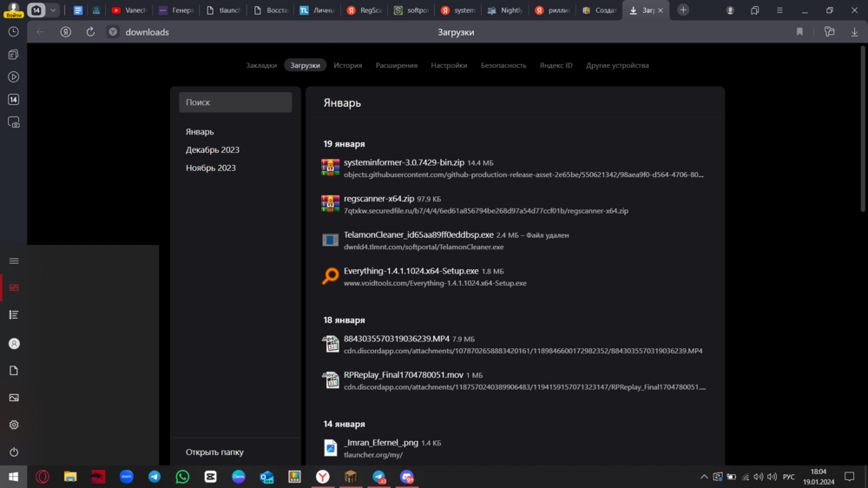
Task: Select Ноябрь 2023 in the month list
Action: click(x=211, y=168)
